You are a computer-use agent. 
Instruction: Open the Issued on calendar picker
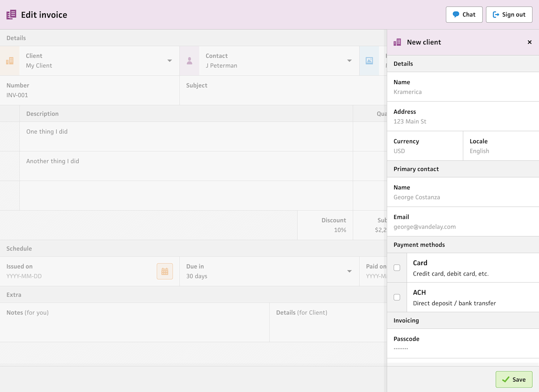coord(165,271)
